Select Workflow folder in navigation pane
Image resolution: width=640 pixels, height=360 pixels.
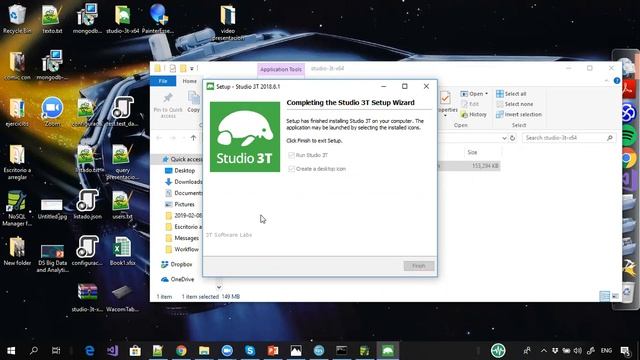point(182,249)
